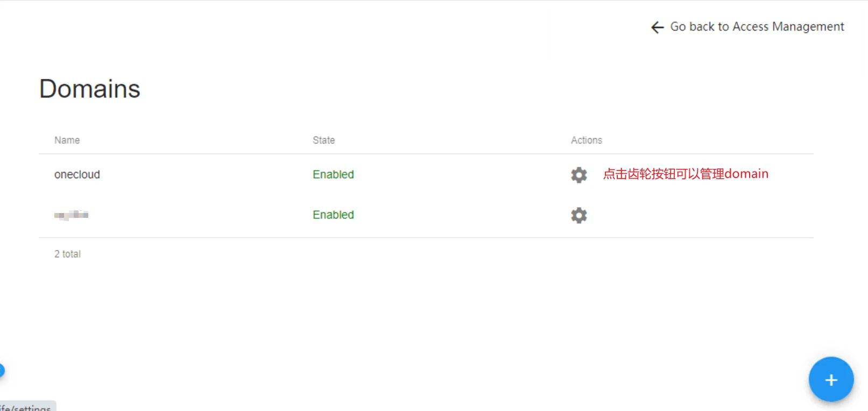Click the Actions column header
The height and width of the screenshot is (411, 868).
[x=586, y=140]
